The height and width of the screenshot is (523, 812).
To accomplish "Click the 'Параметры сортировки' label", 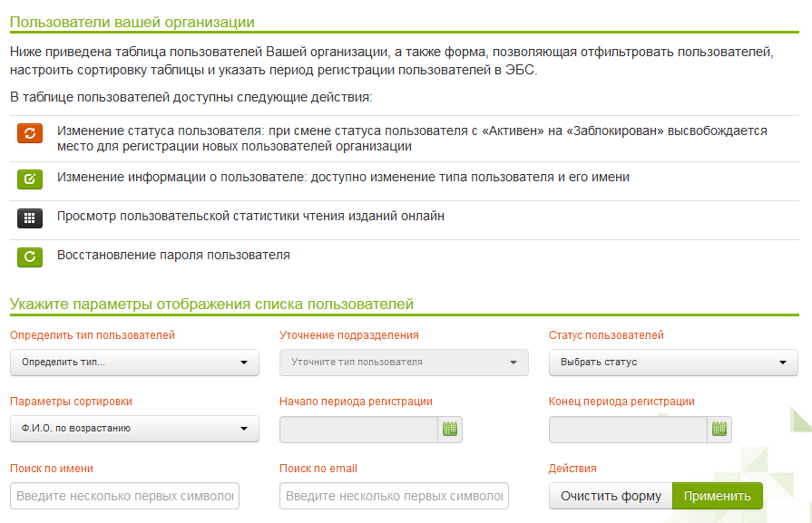I will tap(71, 402).
